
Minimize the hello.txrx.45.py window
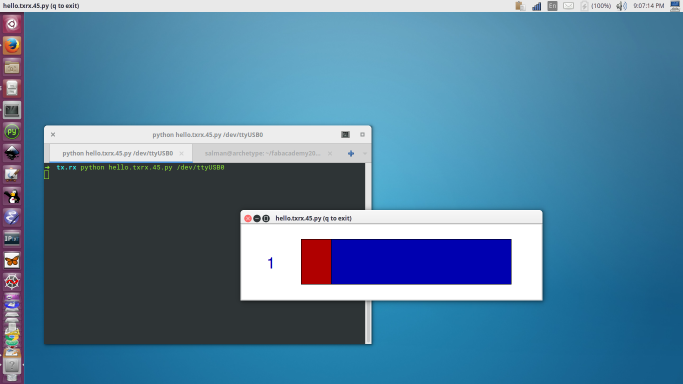point(257,218)
